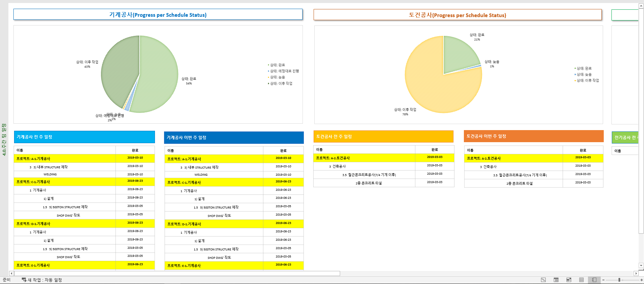The height and width of the screenshot is (284, 644).
Task: Select the '기계공사 전 주 일정' header
Action: point(84,137)
